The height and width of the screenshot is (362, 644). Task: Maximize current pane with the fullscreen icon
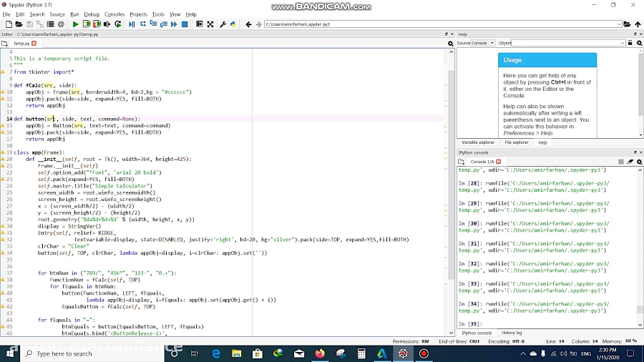tap(210, 24)
